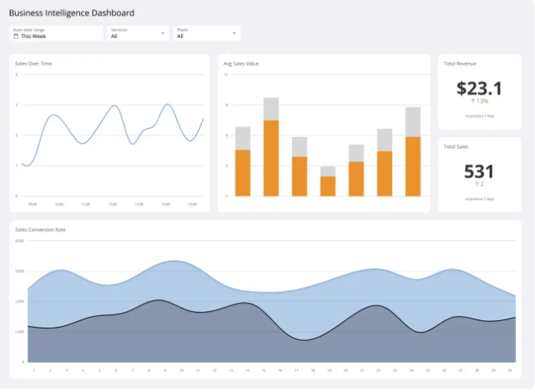
Task: Click the Avg Sales Value chart title
Action: tap(242, 64)
